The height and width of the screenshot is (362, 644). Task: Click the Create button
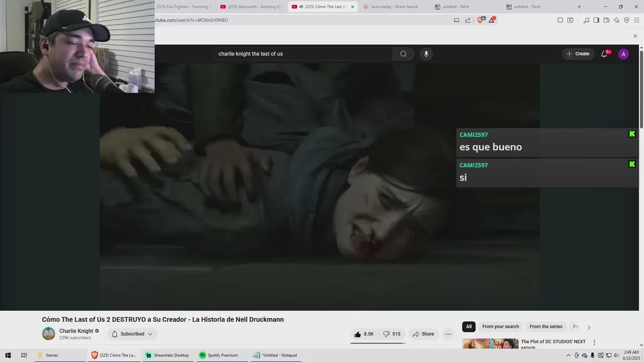point(578,54)
